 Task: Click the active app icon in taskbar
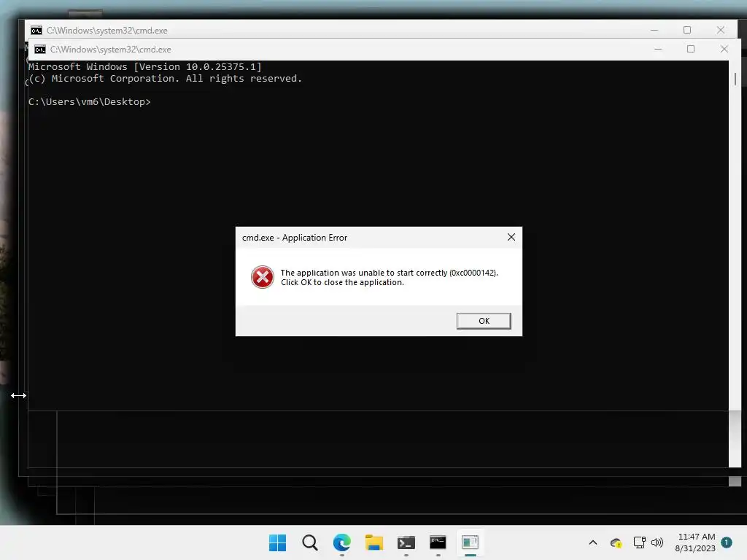click(x=471, y=542)
